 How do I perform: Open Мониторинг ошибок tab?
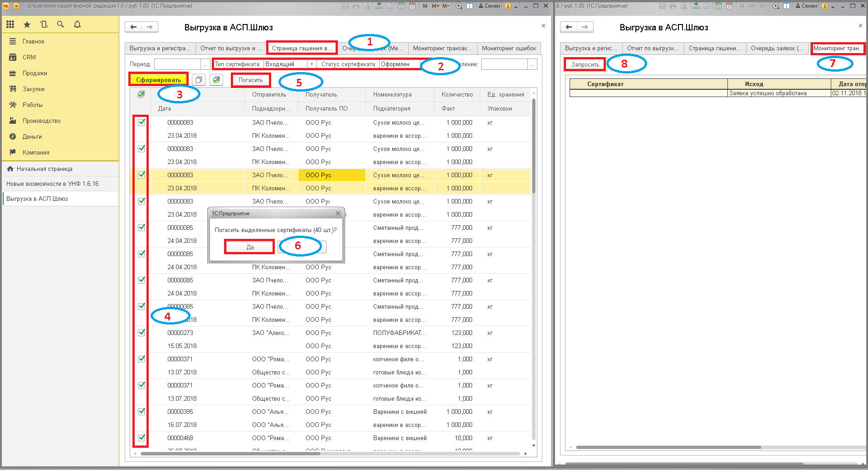509,48
